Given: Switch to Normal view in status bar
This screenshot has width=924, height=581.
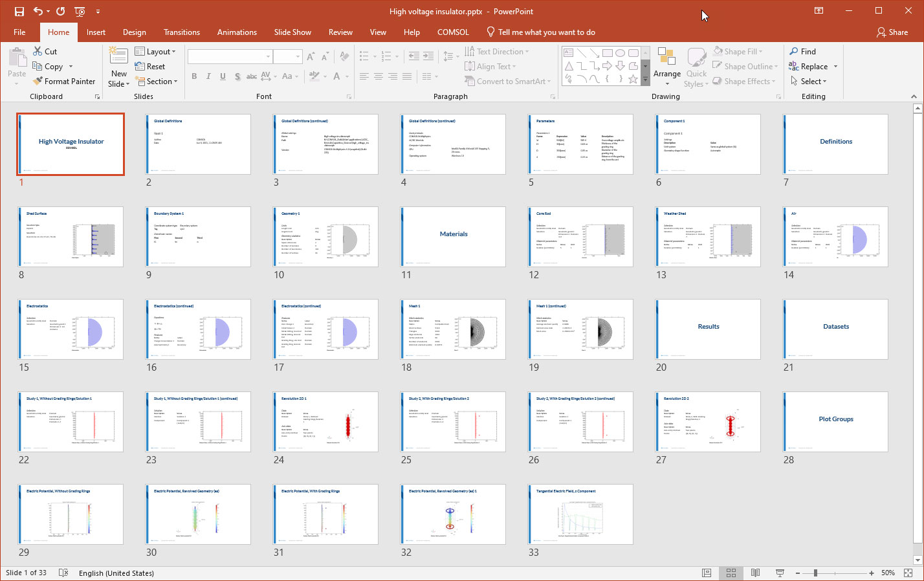Looking at the screenshot, I should pyautogui.click(x=707, y=573).
